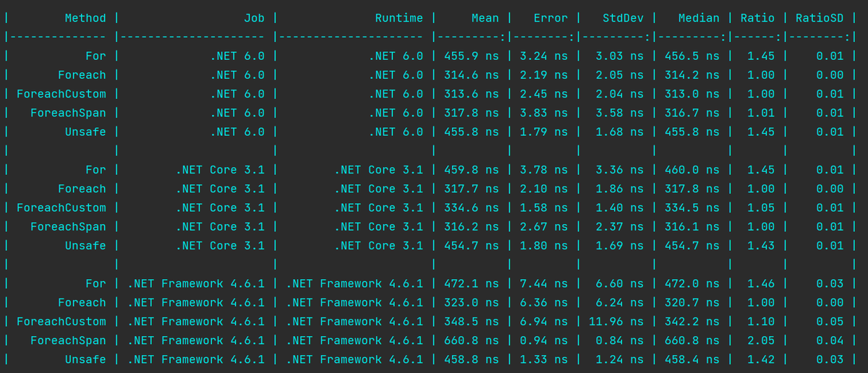The height and width of the screenshot is (373, 868).
Task: Select the error value '7.44 ns'
Action: point(544,283)
